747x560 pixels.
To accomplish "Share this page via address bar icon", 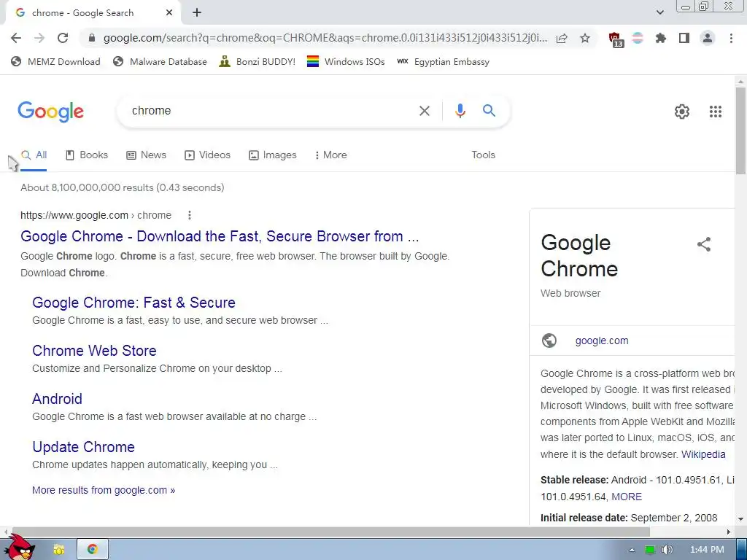I will 562,38.
